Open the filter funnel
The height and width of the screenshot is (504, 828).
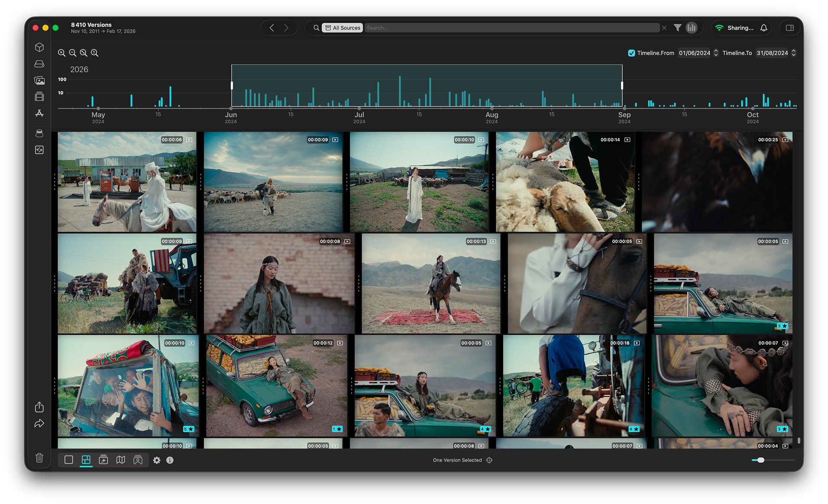tap(678, 28)
